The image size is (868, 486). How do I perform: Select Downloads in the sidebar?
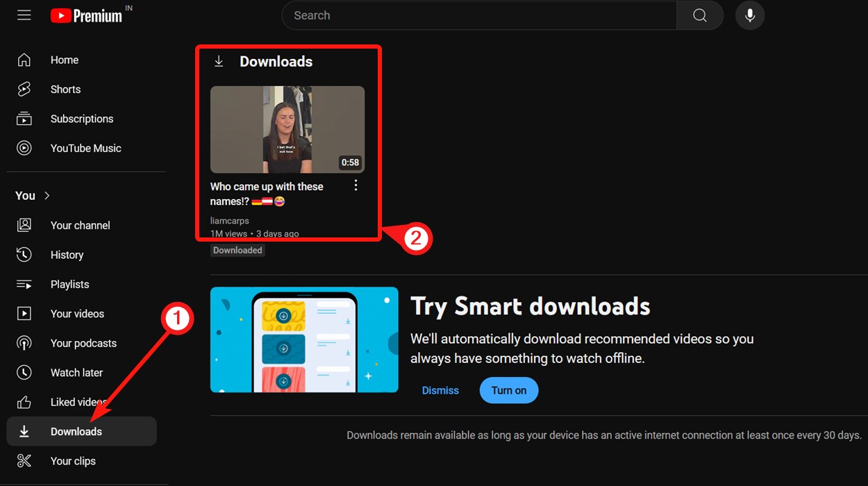coord(76,430)
